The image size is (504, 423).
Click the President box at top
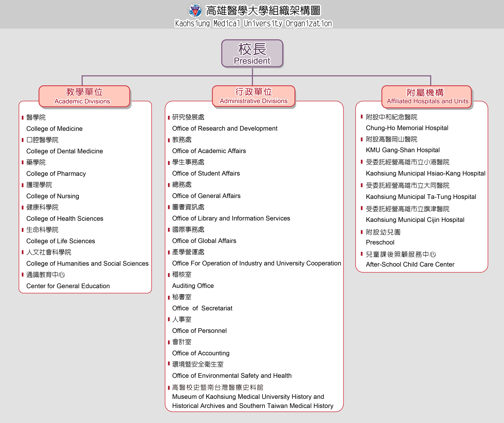point(252,53)
